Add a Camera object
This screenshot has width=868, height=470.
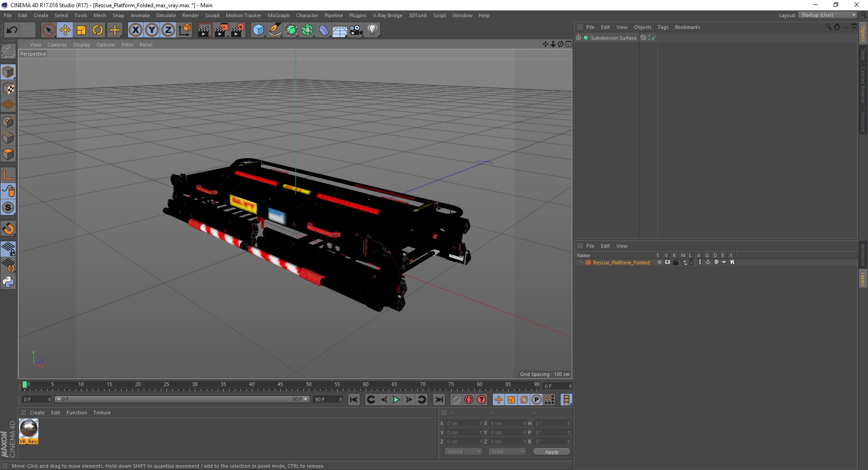pyautogui.click(x=356, y=30)
